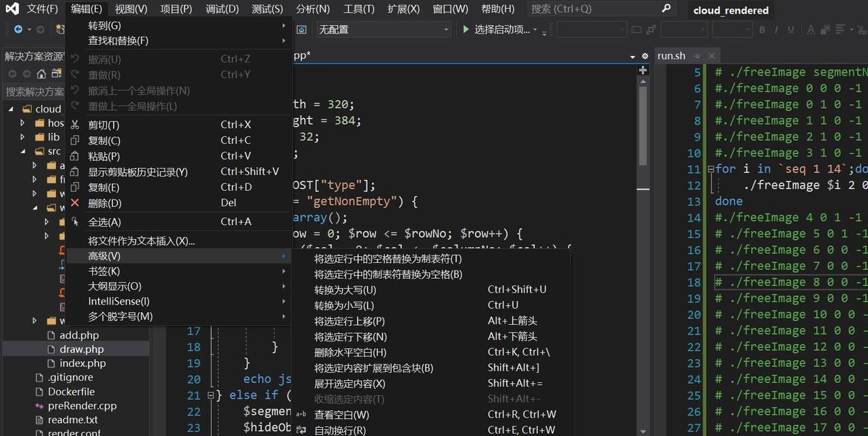Collapse the else if block at line 21
The image size is (868, 436).
click(211, 395)
